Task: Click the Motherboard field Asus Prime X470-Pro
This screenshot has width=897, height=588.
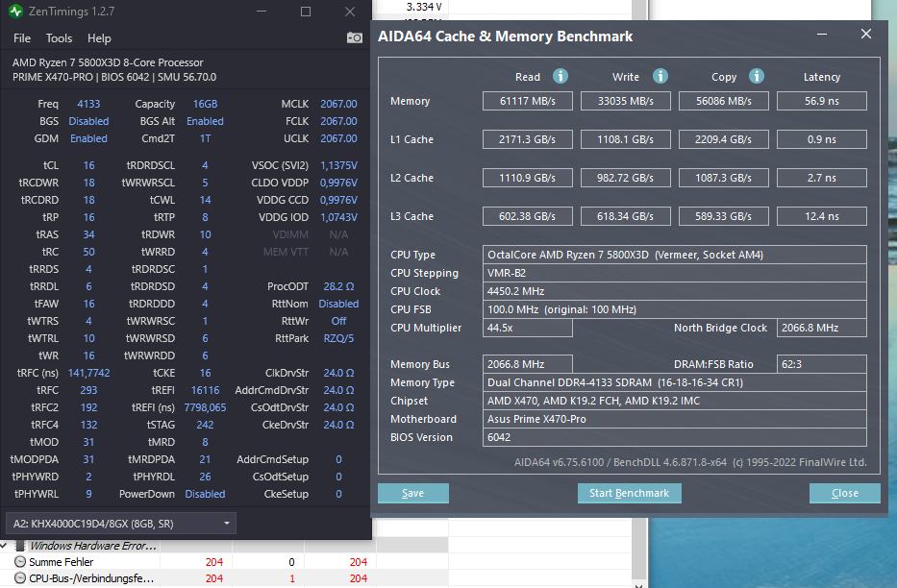Action: [x=675, y=419]
